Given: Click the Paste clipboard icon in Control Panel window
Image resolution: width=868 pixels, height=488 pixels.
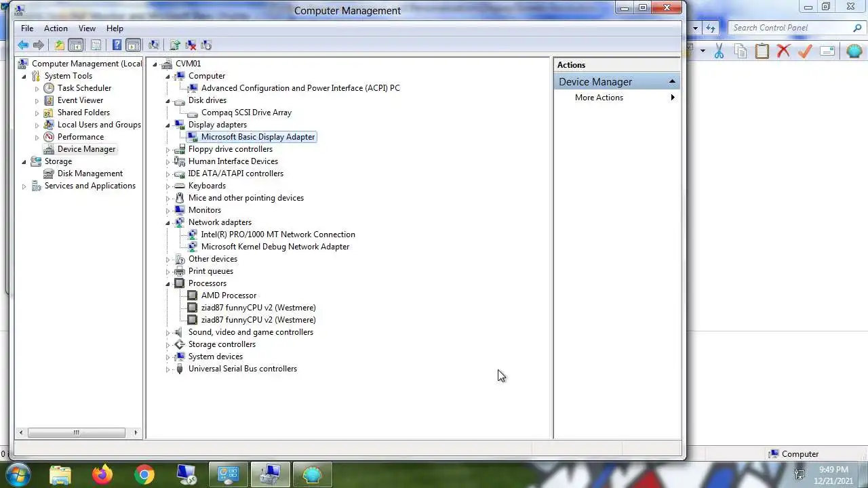Looking at the screenshot, I should (762, 51).
